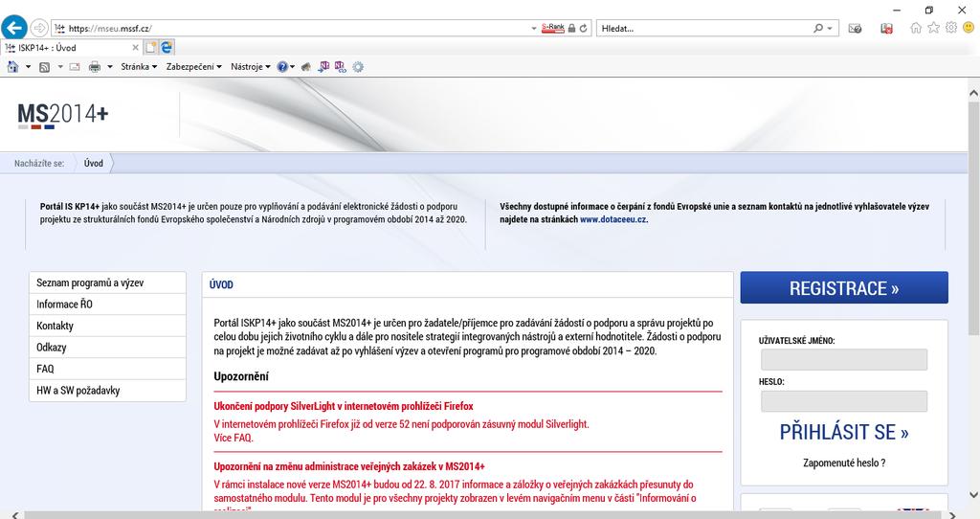Image resolution: width=980 pixels, height=519 pixels.
Task: Close the ISKP14+ : Úvod tab
Action: coord(135,48)
